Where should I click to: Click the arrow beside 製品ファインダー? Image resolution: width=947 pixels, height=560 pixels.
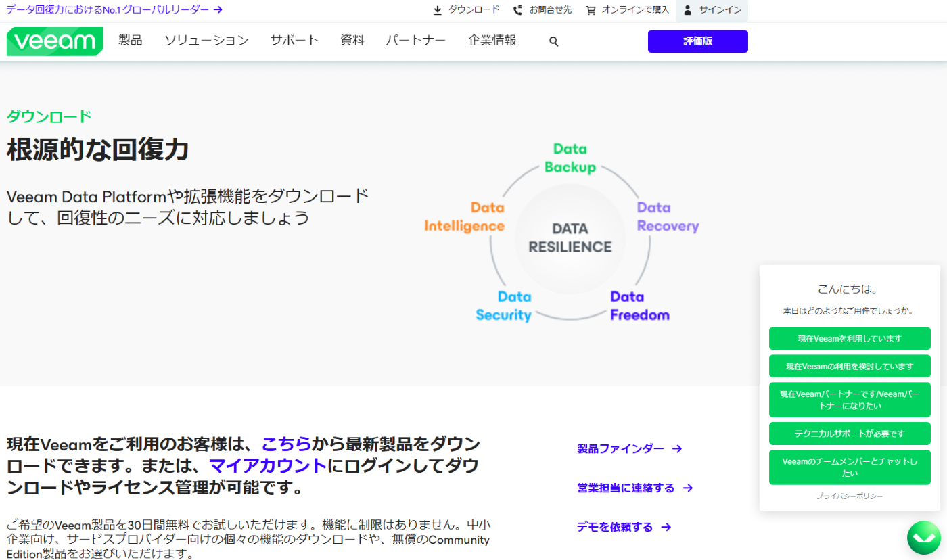(677, 448)
